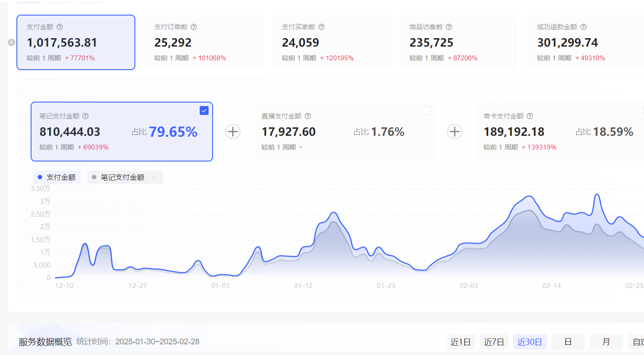
Task: Click the 1,017,563.81 payment value
Action: tap(62, 43)
